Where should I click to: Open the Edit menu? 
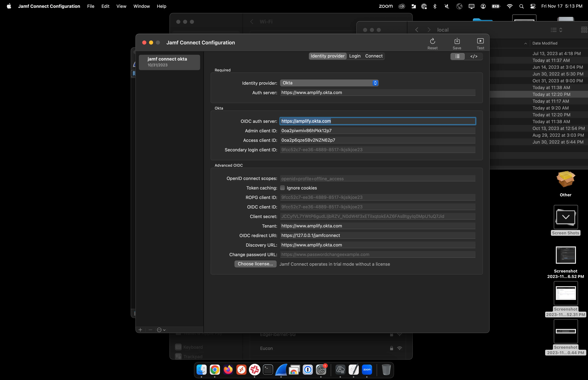pos(105,6)
